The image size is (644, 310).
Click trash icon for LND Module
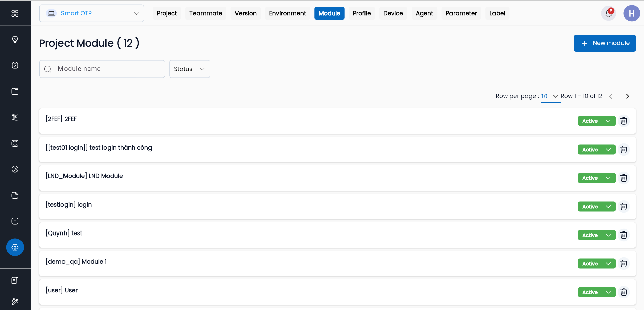point(624,178)
